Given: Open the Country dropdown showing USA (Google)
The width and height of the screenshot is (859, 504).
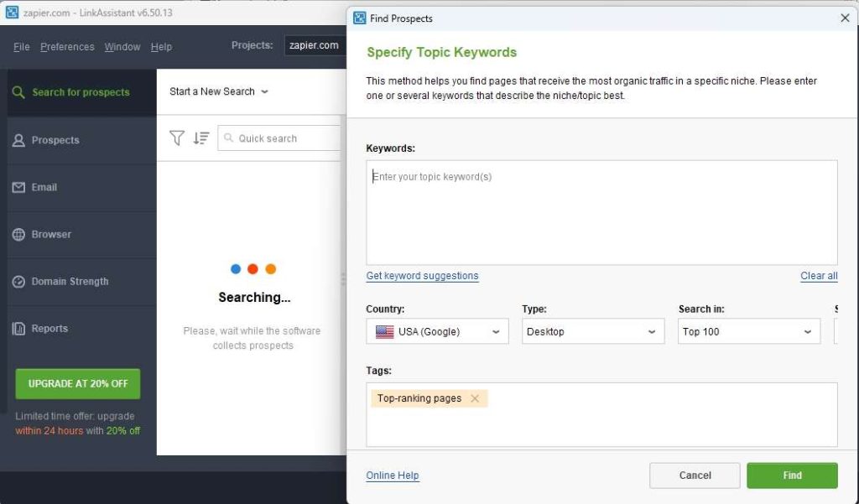Looking at the screenshot, I should pos(436,330).
